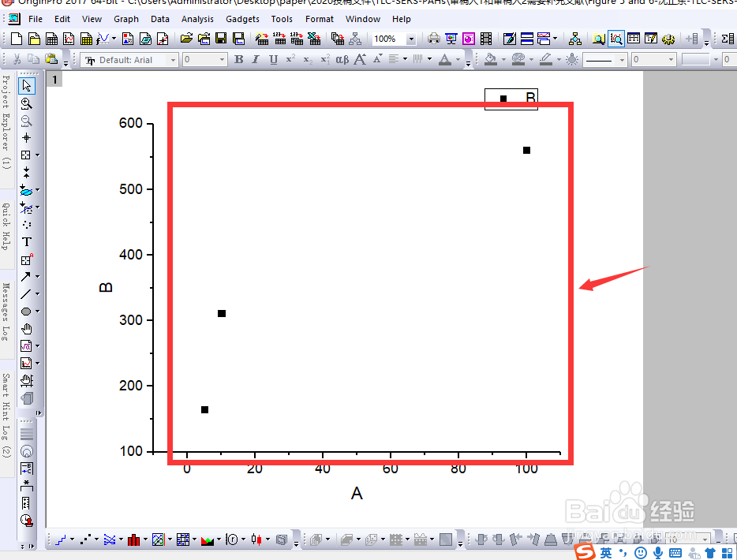Select the Text tool
This screenshot has width=737, height=560.
pyautogui.click(x=26, y=242)
